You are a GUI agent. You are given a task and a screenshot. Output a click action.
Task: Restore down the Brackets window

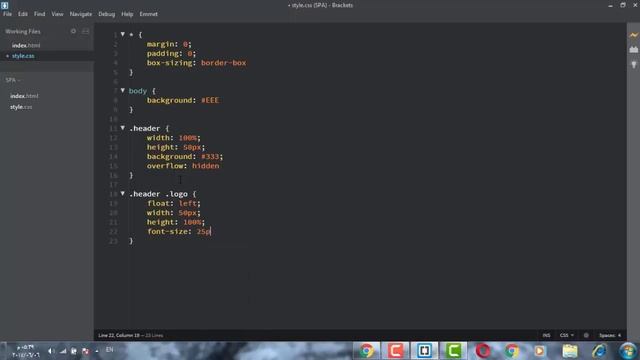[x=623, y=5]
